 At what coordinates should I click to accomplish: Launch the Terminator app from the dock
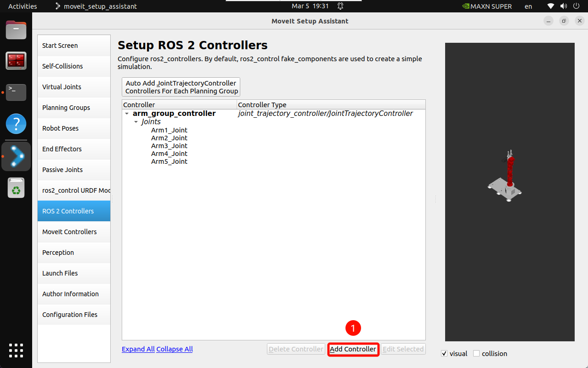(x=16, y=61)
